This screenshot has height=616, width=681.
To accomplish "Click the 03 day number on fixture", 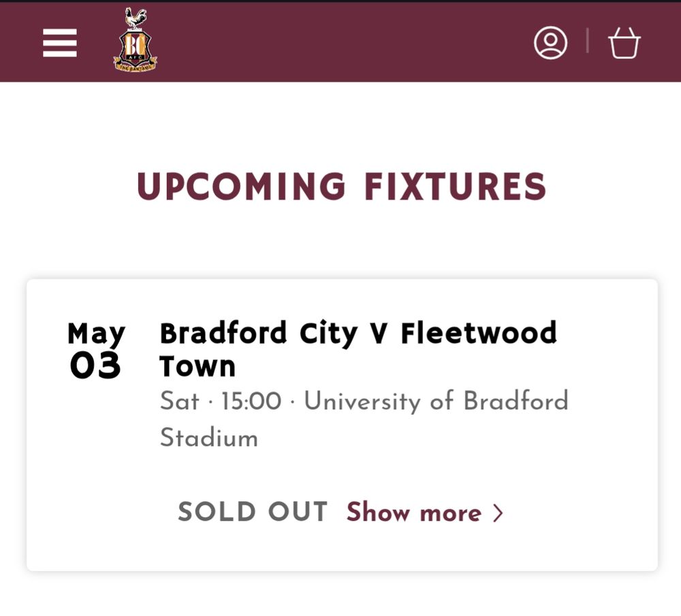I will click(x=95, y=366).
